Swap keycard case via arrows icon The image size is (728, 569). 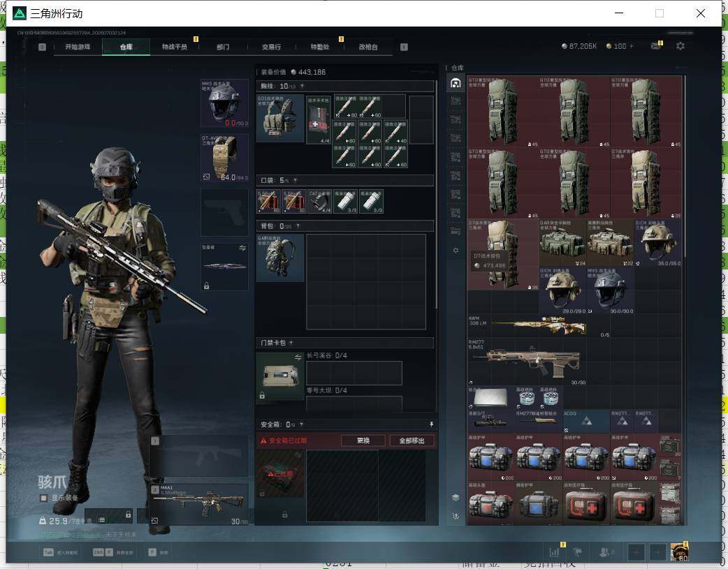tap(298, 357)
